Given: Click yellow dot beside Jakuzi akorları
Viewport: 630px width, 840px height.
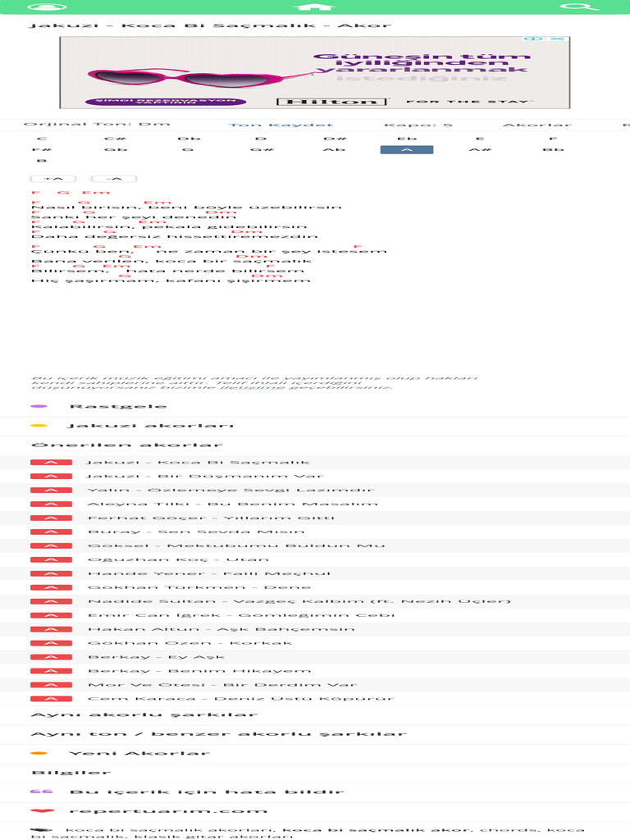Looking at the screenshot, I should 39,426.
